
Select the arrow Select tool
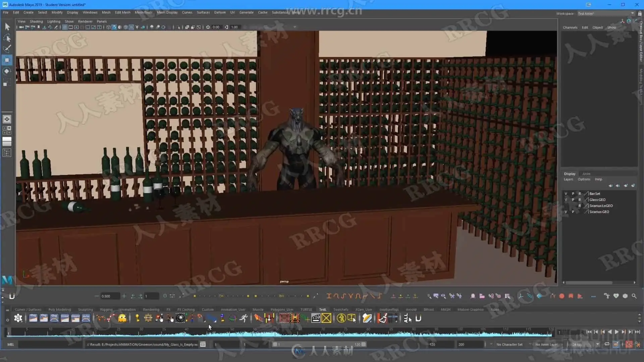click(x=7, y=26)
